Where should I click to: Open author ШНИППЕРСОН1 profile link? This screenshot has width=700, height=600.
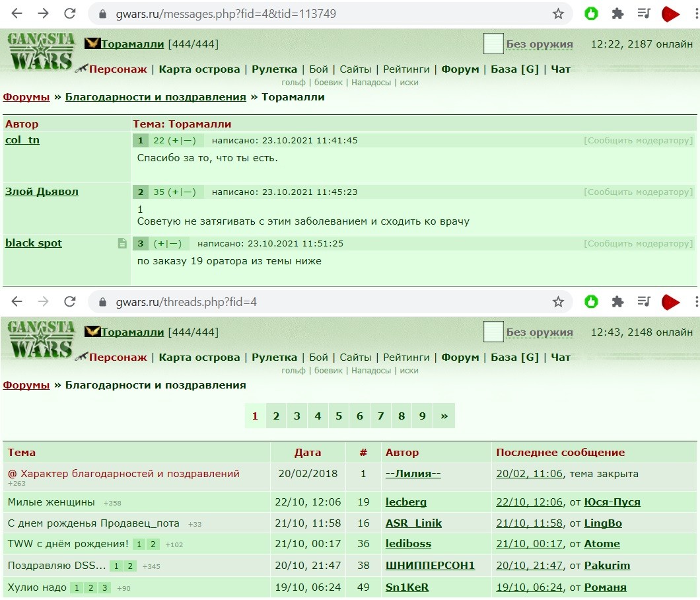430,566
